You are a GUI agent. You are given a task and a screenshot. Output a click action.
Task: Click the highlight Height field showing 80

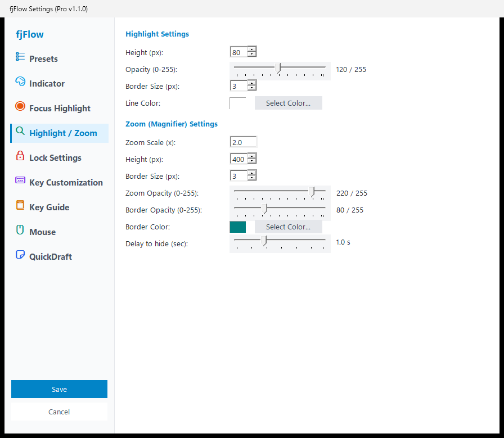[239, 52]
